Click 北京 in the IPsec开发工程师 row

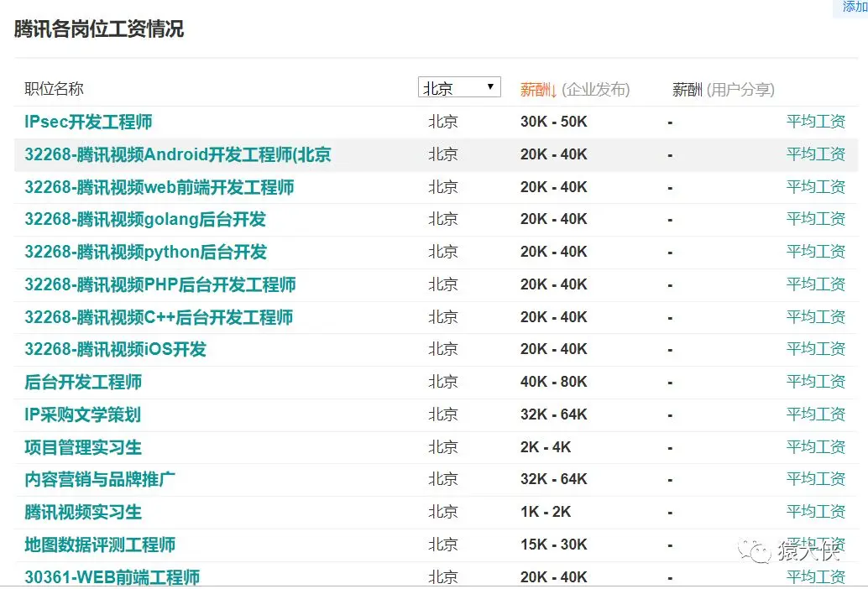[x=443, y=122]
